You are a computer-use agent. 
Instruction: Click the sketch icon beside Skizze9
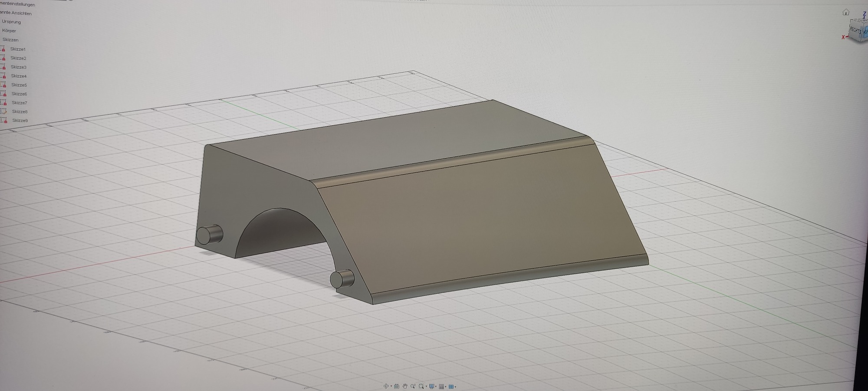click(x=4, y=120)
